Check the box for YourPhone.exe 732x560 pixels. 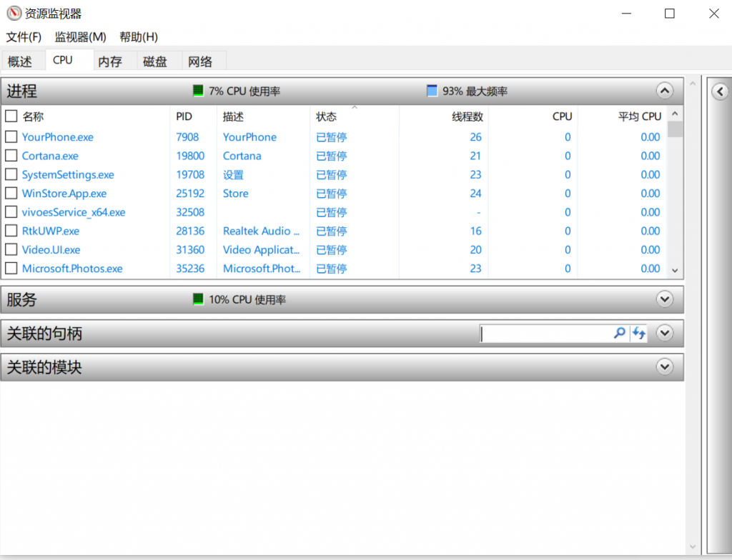pyautogui.click(x=11, y=137)
